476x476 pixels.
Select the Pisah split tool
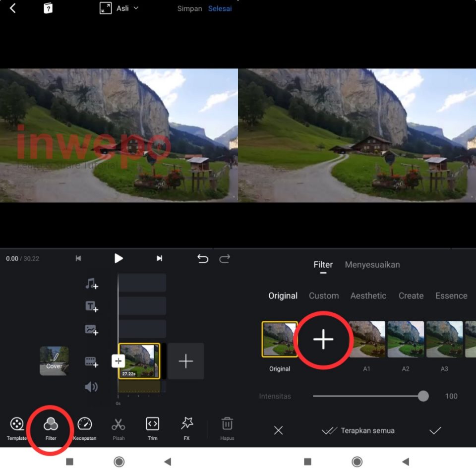(119, 427)
